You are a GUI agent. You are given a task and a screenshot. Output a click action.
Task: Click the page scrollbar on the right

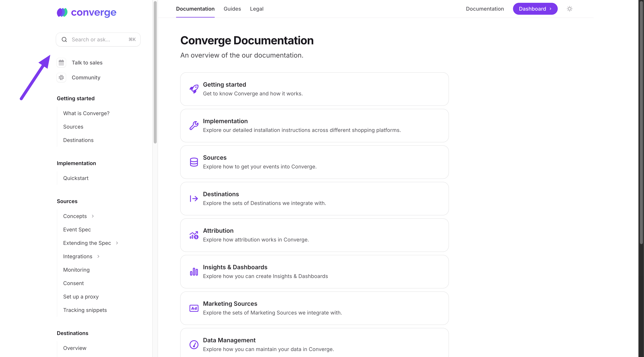[641, 122]
